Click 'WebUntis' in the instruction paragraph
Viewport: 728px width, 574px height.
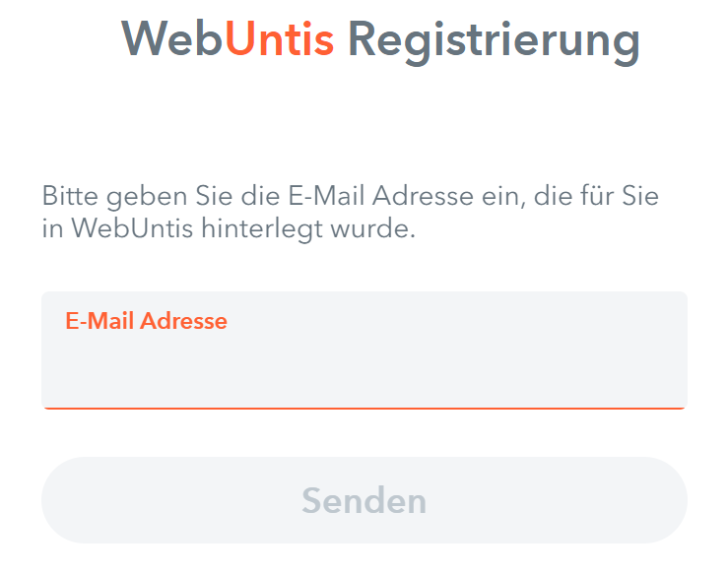(118, 229)
